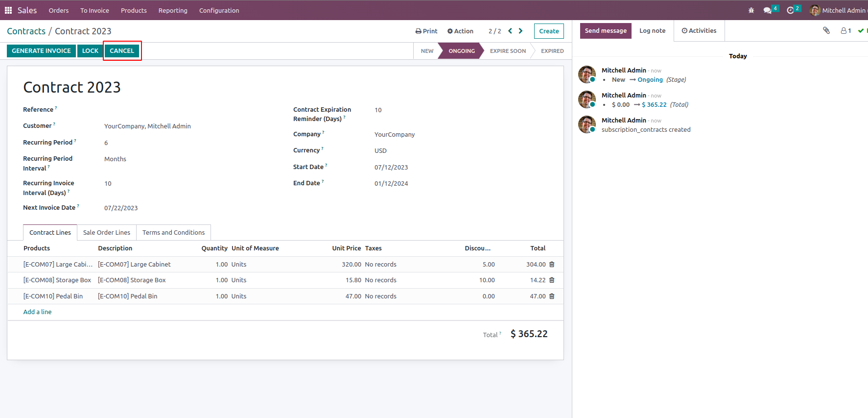868x418 pixels.
Task: Set stage to Expire Soon
Action: click(508, 51)
